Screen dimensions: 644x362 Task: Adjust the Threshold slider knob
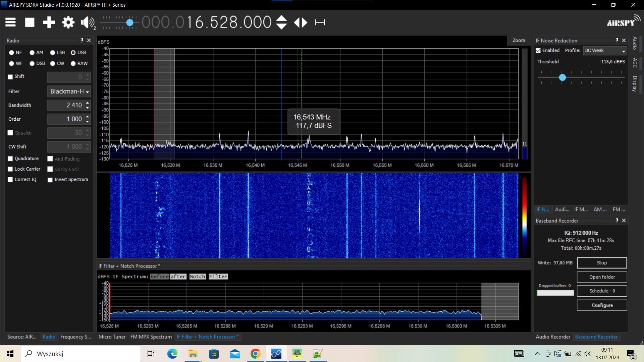[x=562, y=77]
